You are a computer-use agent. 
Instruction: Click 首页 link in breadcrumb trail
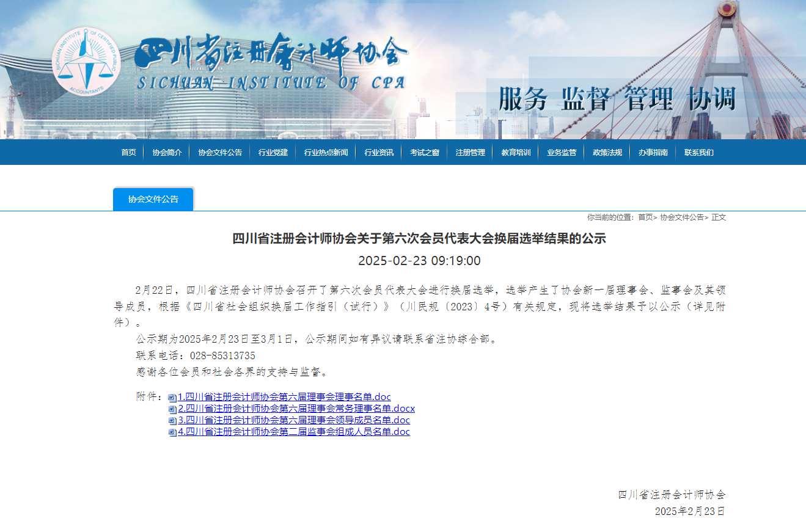645,217
